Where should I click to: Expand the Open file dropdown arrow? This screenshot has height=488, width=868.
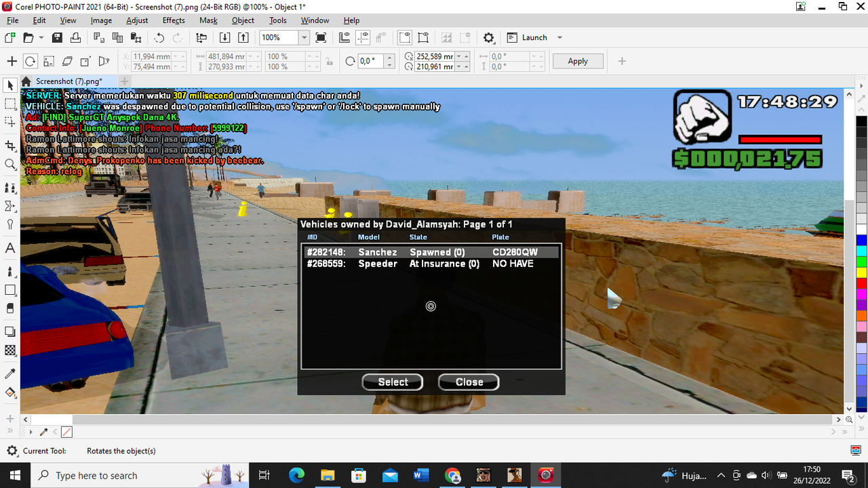(x=41, y=38)
